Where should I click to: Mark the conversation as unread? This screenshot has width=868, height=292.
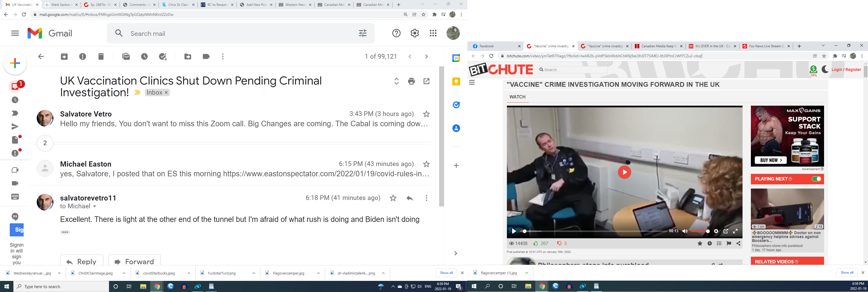pos(126,56)
